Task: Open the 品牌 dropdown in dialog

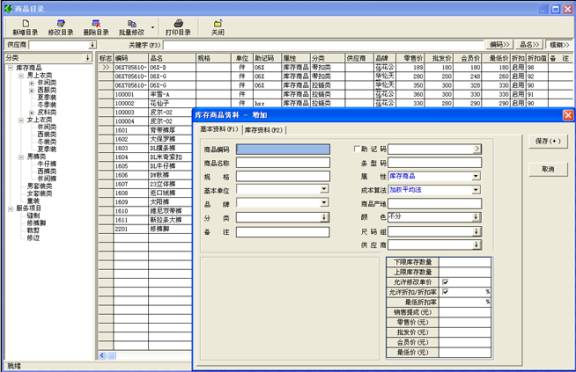Action: click(324, 203)
